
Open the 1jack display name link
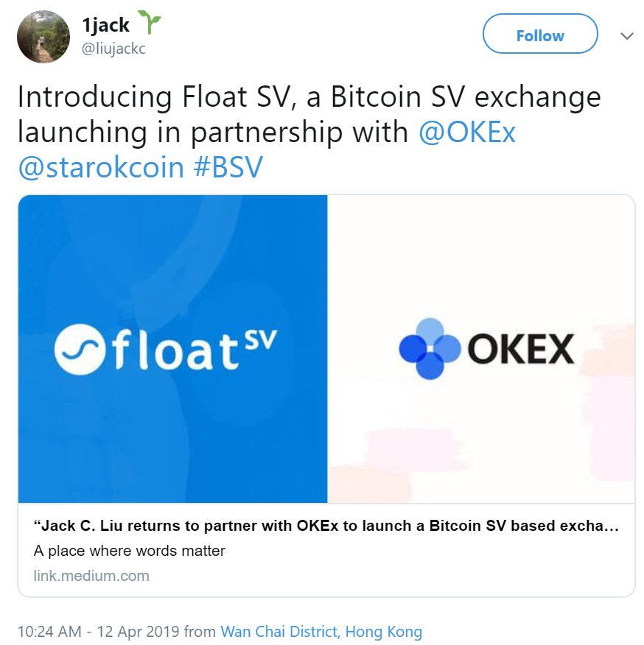coord(106,25)
